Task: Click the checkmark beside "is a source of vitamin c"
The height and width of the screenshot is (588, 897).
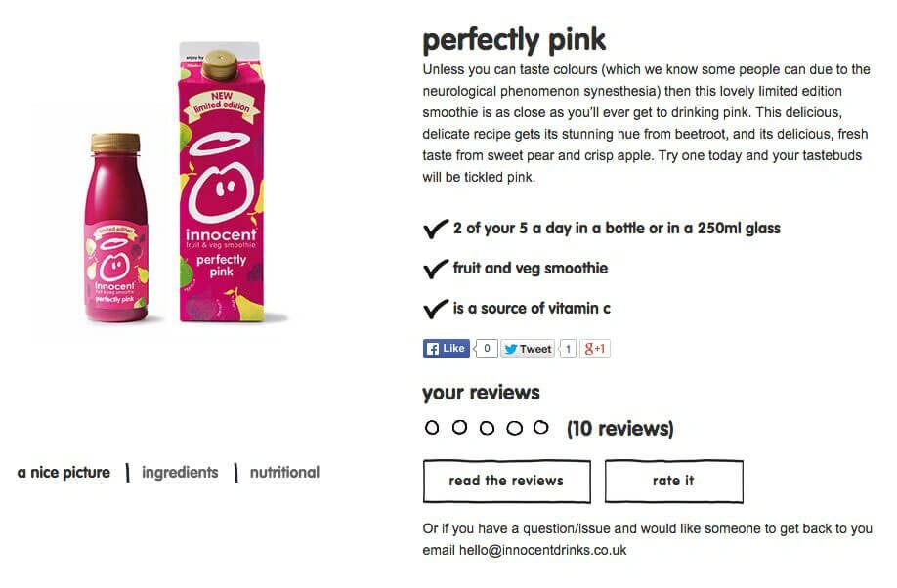Action: point(436,309)
